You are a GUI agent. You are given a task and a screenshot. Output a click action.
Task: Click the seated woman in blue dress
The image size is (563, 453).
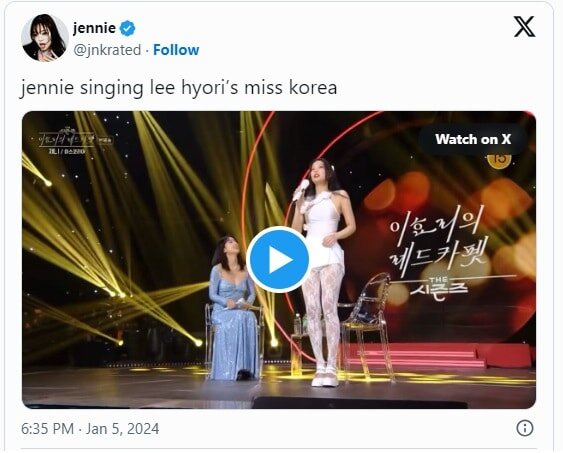(233, 308)
